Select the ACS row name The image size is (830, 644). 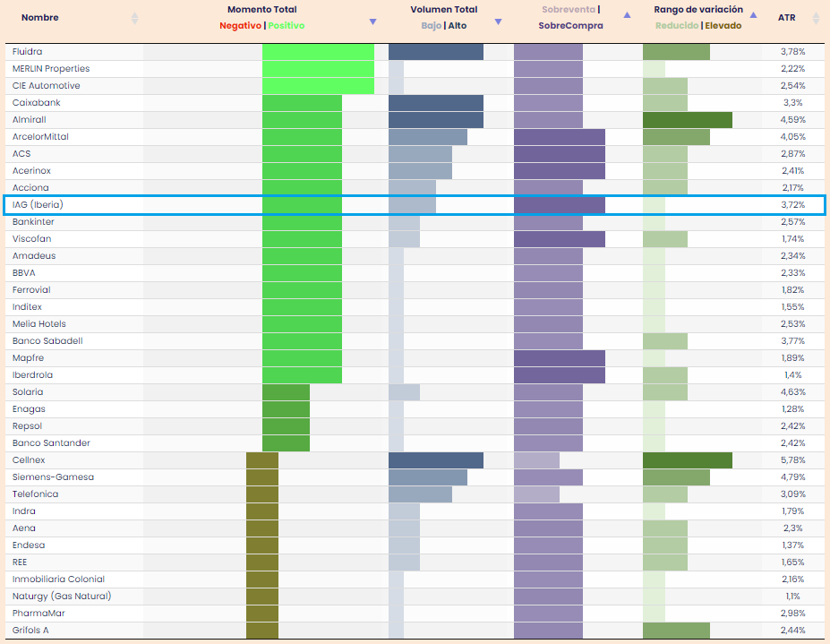click(21, 153)
